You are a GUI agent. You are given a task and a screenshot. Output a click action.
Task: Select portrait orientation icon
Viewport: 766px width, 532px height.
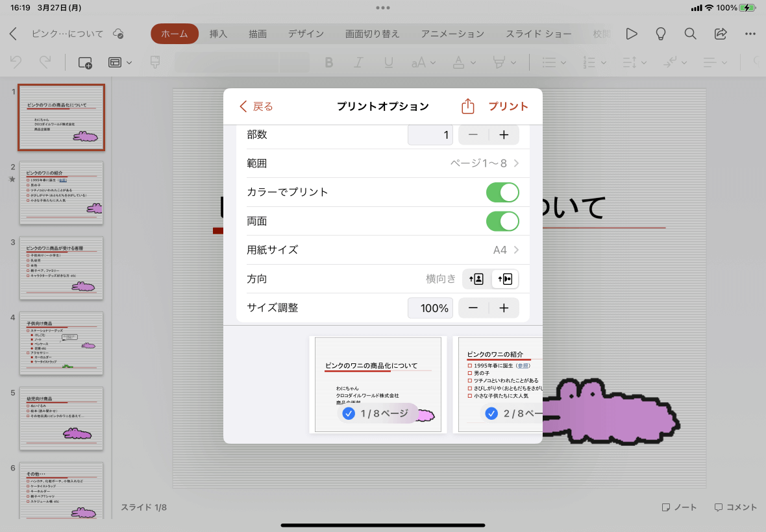coord(476,279)
